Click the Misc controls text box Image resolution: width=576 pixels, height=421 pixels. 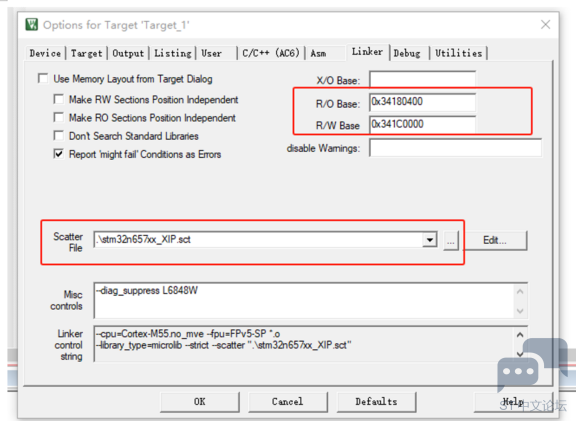pyautogui.click(x=304, y=301)
